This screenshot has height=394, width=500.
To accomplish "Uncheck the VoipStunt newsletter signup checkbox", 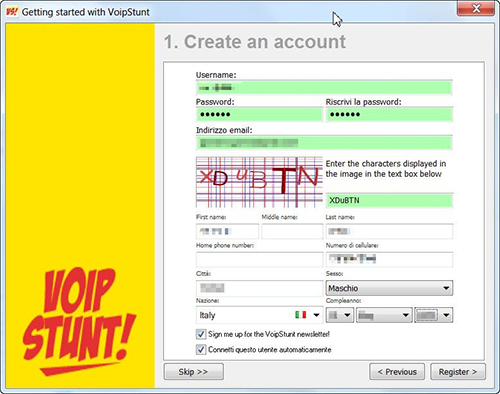I will point(201,334).
